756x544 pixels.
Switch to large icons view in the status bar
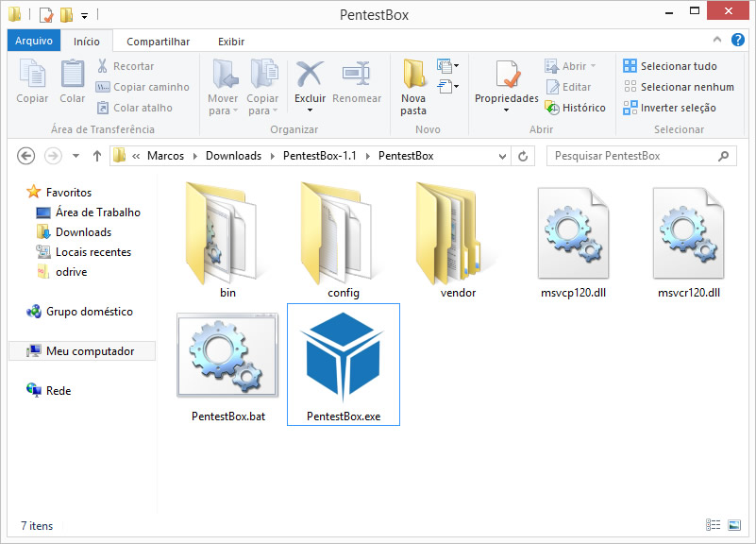point(734,525)
